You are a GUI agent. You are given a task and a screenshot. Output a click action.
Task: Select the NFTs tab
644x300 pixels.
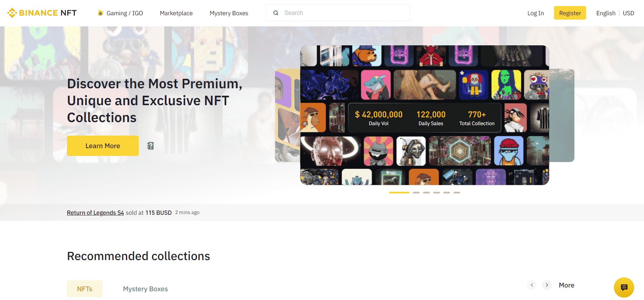tap(85, 289)
